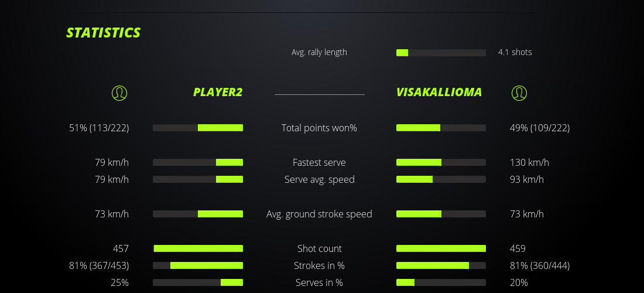Open the VISAKALLIOMA name link
644x293 pixels.
tap(439, 92)
